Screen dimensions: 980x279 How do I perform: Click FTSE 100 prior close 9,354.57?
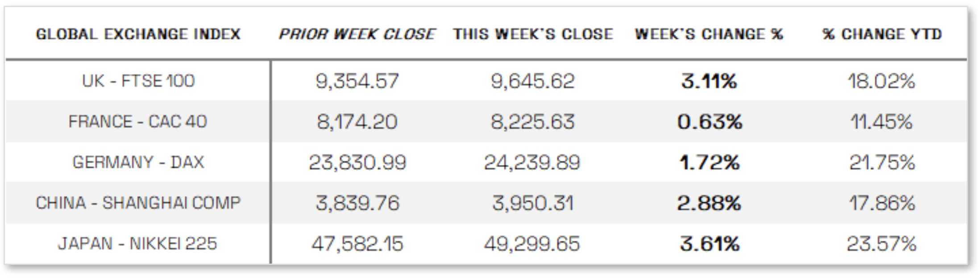357,81
